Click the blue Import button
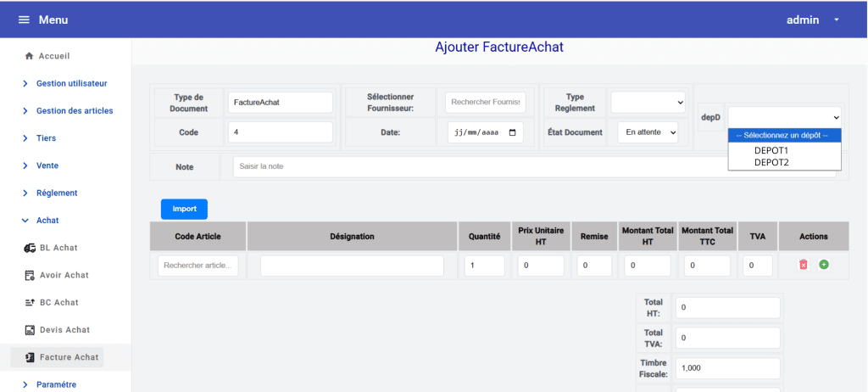 pos(184,209)
